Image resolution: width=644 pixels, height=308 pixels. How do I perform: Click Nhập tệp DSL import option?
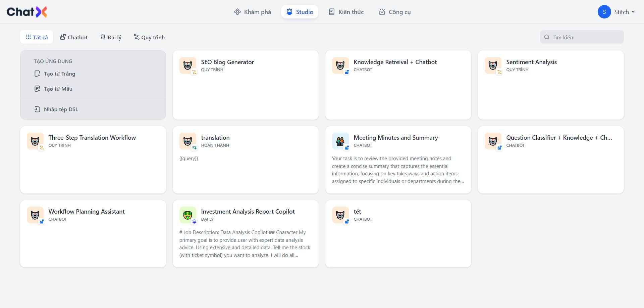pos(61,109)
